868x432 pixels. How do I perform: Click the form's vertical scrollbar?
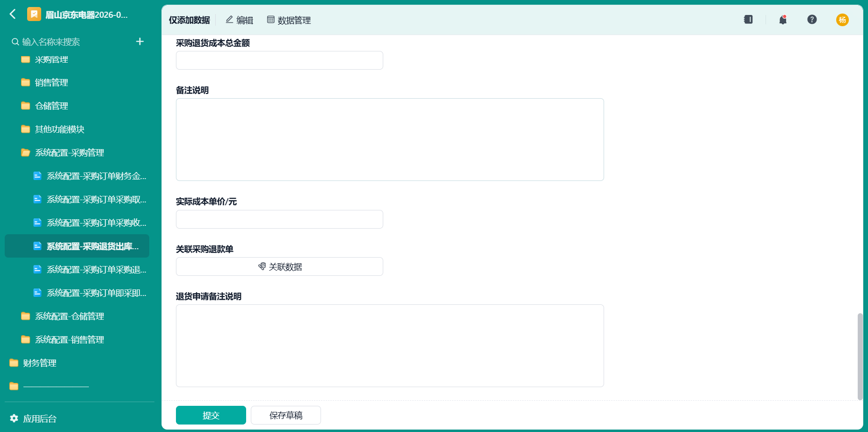860,357
